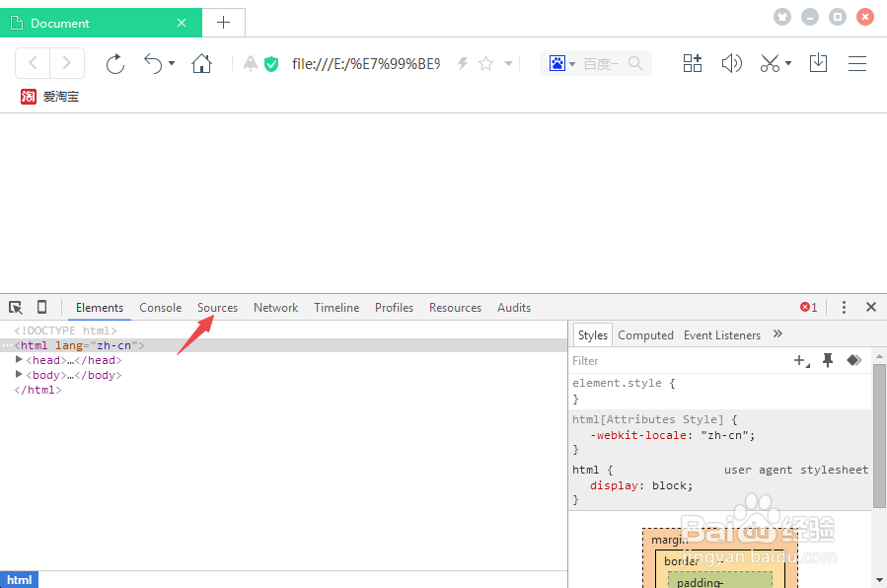
Task: Click the animations diamond icon in styles
Action: pyautogui.click(x=853, y=360)
